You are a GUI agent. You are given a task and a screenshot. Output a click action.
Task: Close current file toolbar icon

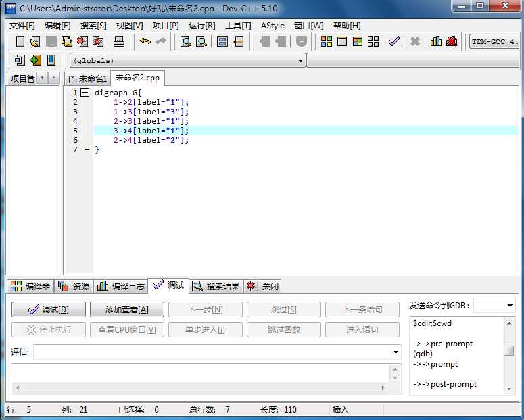(82, 41)
